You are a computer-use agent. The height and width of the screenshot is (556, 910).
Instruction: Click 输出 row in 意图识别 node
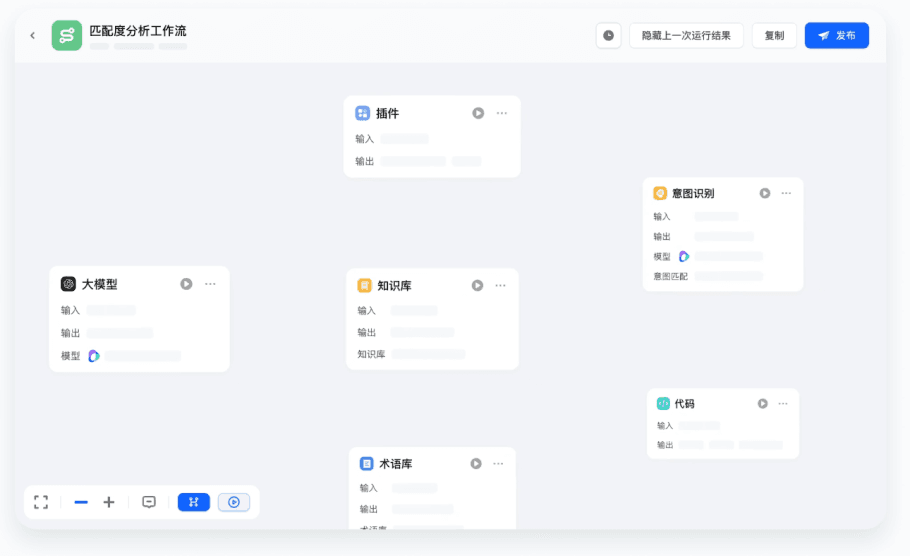[x=703, y=236]
